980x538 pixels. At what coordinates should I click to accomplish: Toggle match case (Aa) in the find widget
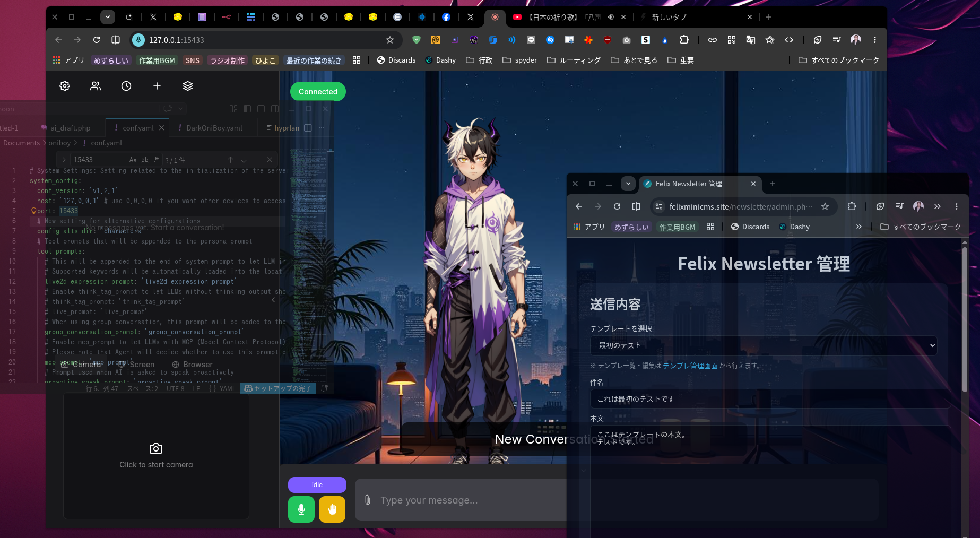point(133,160)
